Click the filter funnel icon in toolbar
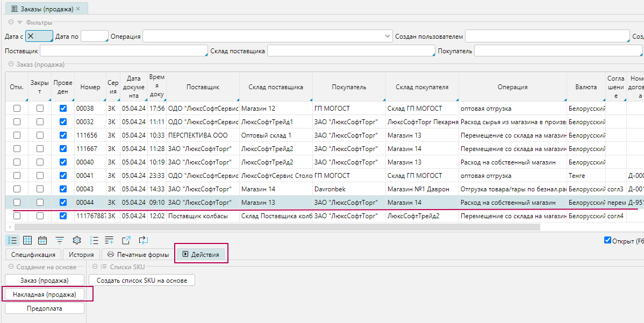Image resolution: width=644 pixels, height=323 pixels. point(60,240)
